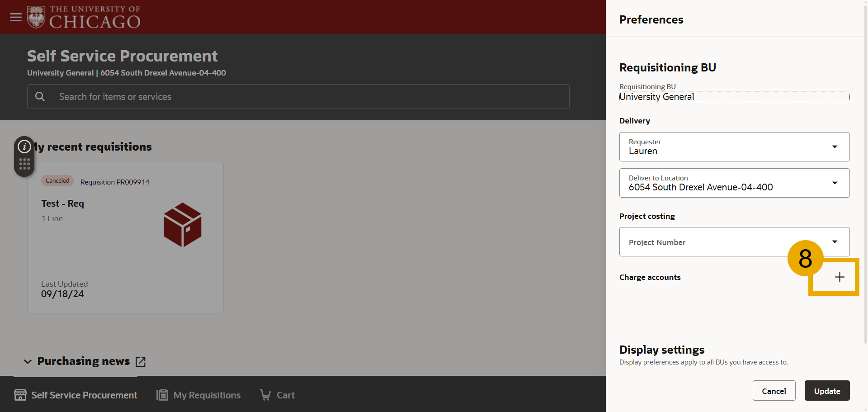Click the 1 Line text

pos(52,218)
